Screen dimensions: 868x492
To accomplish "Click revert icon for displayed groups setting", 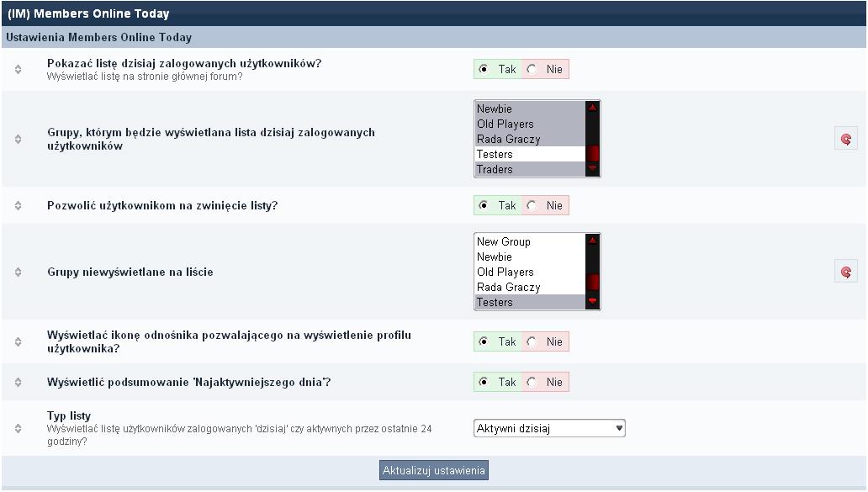I will coord(845,140).
